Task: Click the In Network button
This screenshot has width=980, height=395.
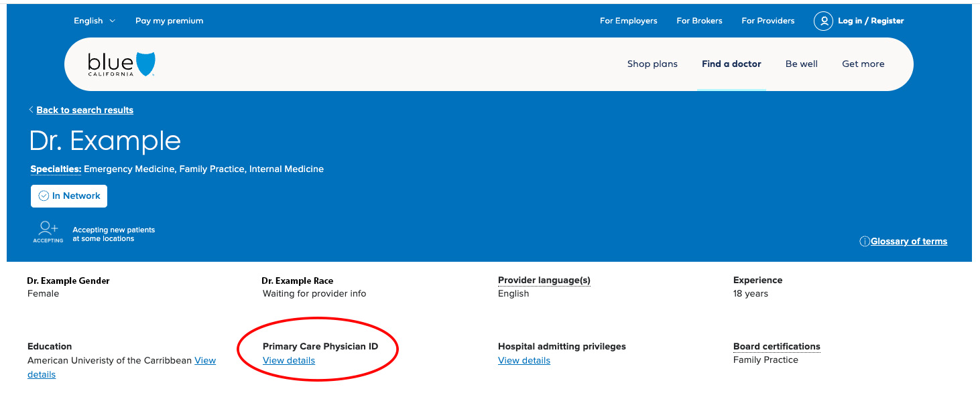Action: point(69,196)
